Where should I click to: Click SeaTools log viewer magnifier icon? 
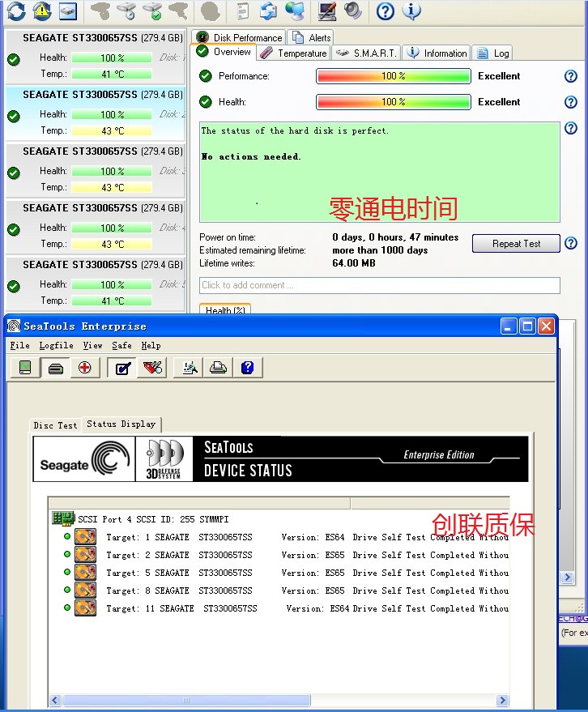pyautogui.click(x=190, y=368)
